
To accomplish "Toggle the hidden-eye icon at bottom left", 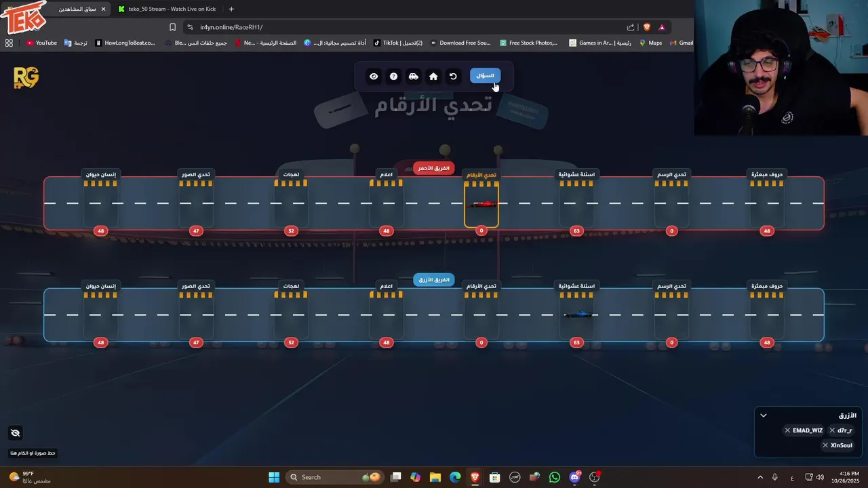I will (16, 433).
